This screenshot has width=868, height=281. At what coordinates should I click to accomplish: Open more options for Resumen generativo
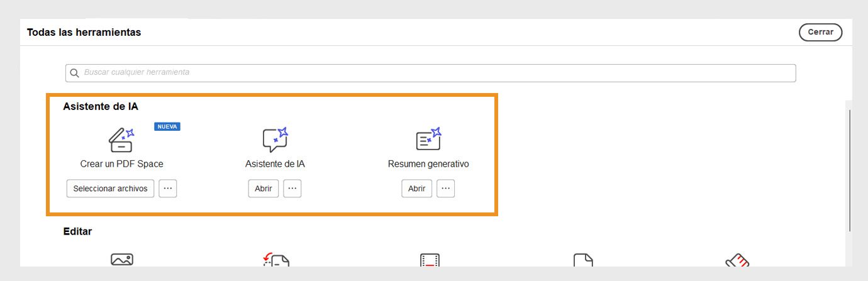click(446, 189)
